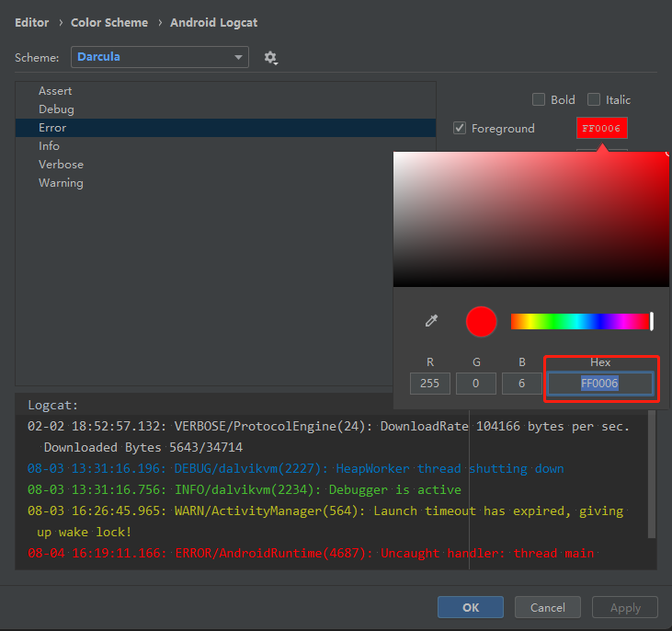Open the Darcula scheme dropdown
The height and width of the screenshot is (631, 672).
pyautogui.click(x=159, y=57)
